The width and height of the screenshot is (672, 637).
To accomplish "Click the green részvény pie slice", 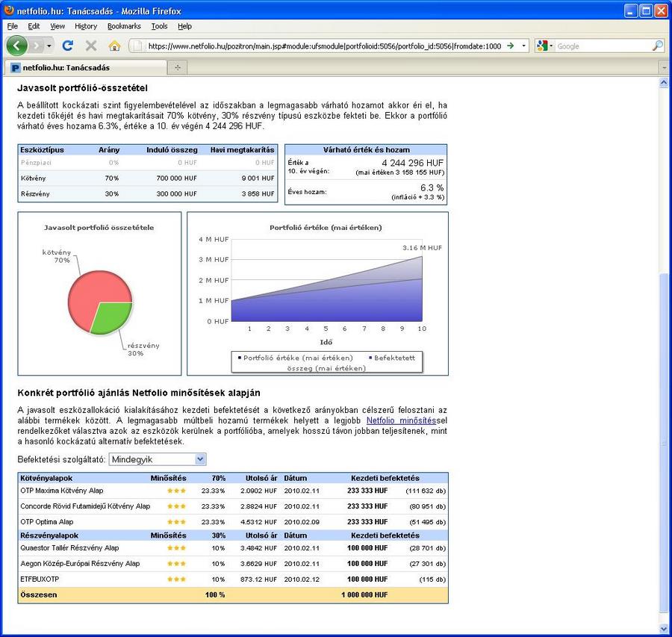I will [112, 317].
